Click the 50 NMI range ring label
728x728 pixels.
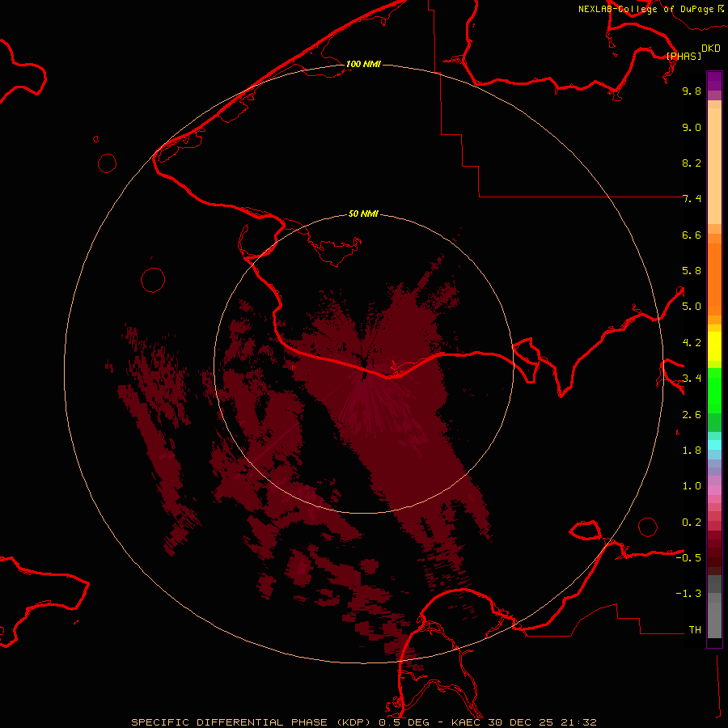tap(363, 214)
